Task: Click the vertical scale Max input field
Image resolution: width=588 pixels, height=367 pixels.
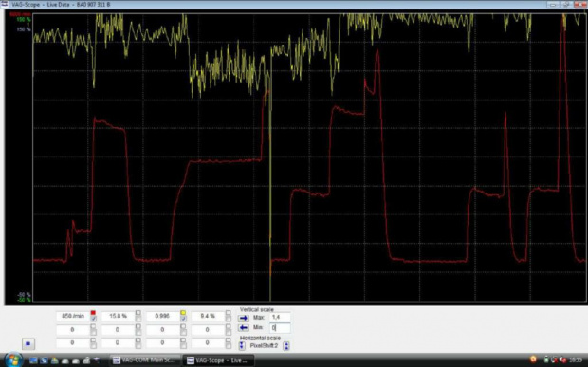Action: pyautogui.click(x=280, y=318)
